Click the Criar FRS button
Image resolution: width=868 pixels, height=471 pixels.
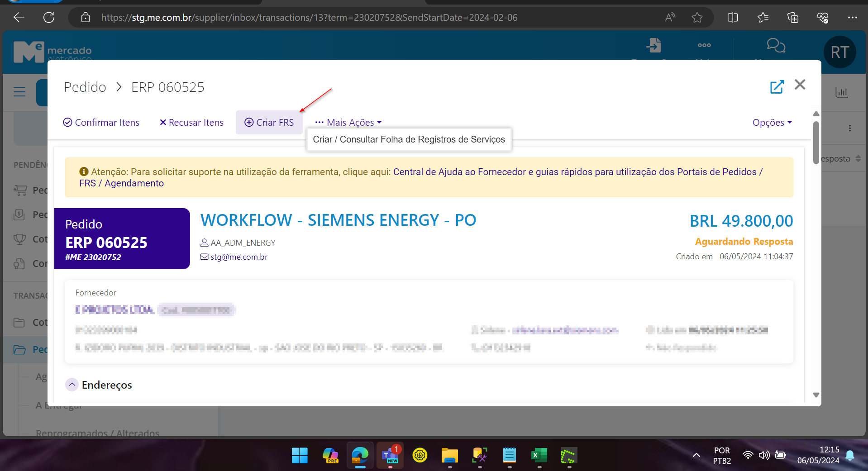[x=269, y=123]
